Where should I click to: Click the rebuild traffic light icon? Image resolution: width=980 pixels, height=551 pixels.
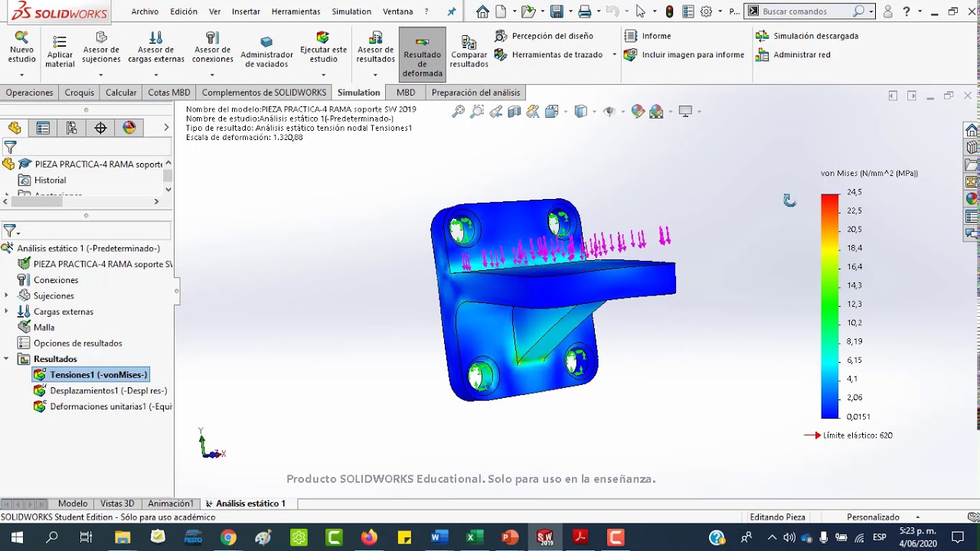pos(670,11)
